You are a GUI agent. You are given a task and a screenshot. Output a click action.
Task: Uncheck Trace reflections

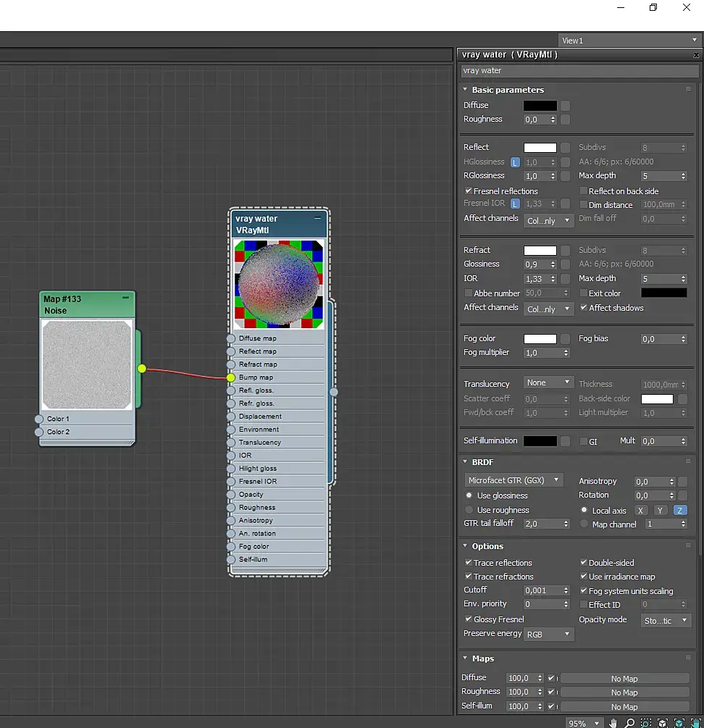[469, 562]
